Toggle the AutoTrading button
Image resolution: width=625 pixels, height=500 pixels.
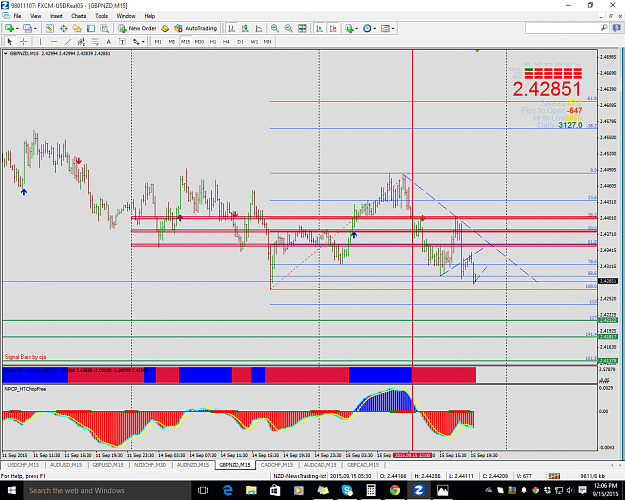196,28
